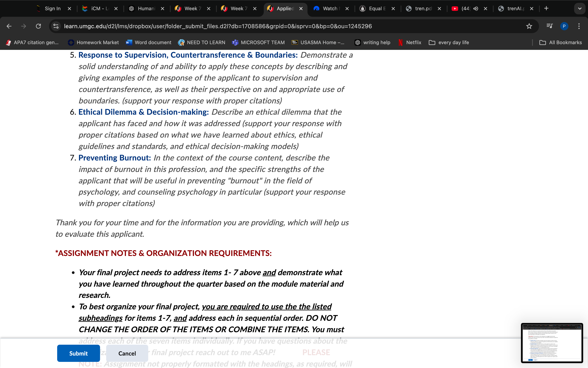
Task: Open the Chrome profile P avatar
Action: pyautogui.click(x=564, y=26)
